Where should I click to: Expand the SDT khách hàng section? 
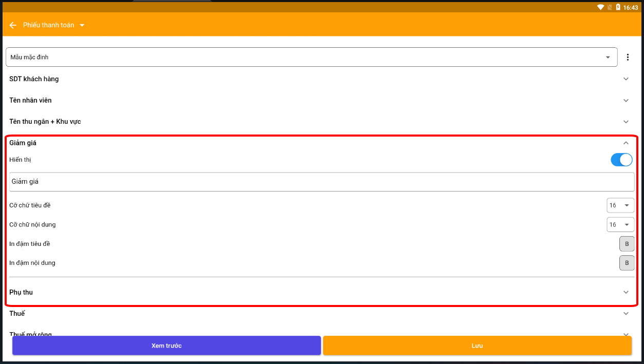(x=626, y=79)
